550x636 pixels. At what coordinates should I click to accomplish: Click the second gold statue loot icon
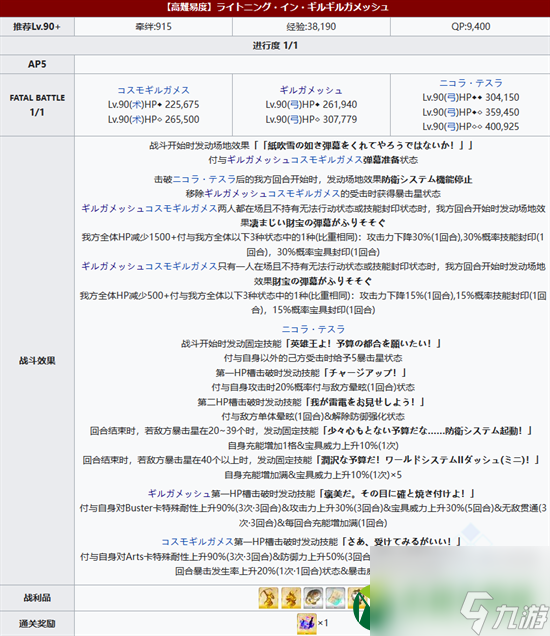pos(291,597)
